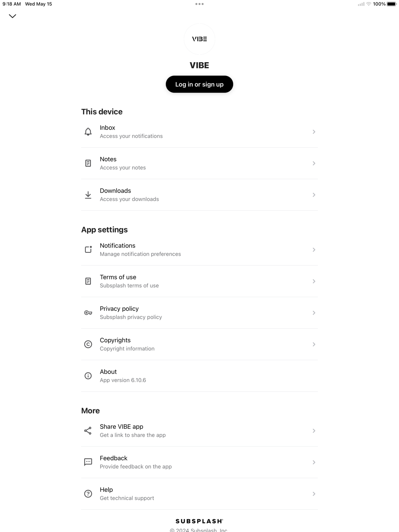Tap the Help row chevron
This screenshot has width=399, height=532.
314,494
